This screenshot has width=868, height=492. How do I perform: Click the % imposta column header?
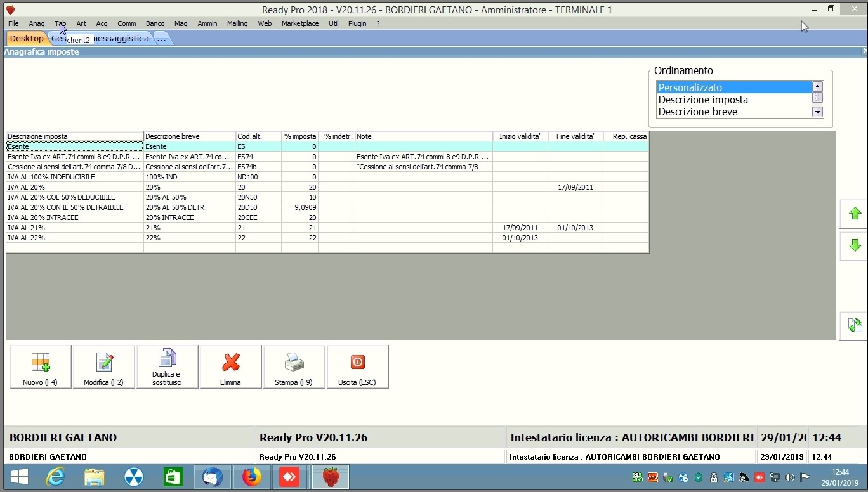pyautogui.click(x=299, y=136)
